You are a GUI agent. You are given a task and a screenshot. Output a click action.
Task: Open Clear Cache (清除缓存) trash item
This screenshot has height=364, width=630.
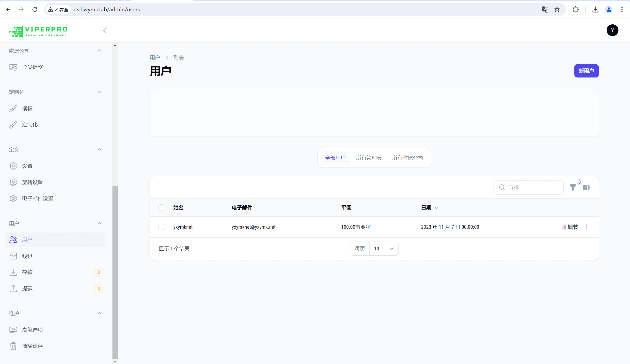pyautogui.click(x=32, y=346)
